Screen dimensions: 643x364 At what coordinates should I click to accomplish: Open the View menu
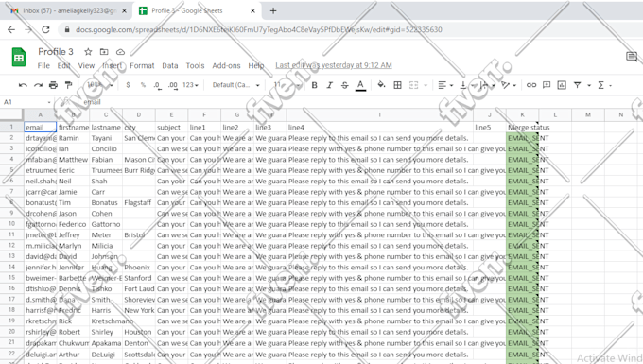87,65
